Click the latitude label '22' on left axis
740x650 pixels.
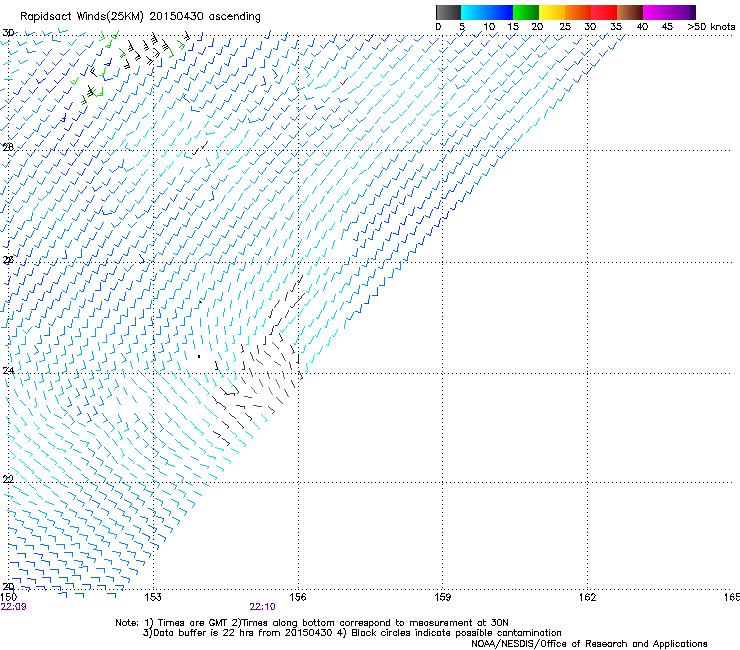click(x=8, y=480)
